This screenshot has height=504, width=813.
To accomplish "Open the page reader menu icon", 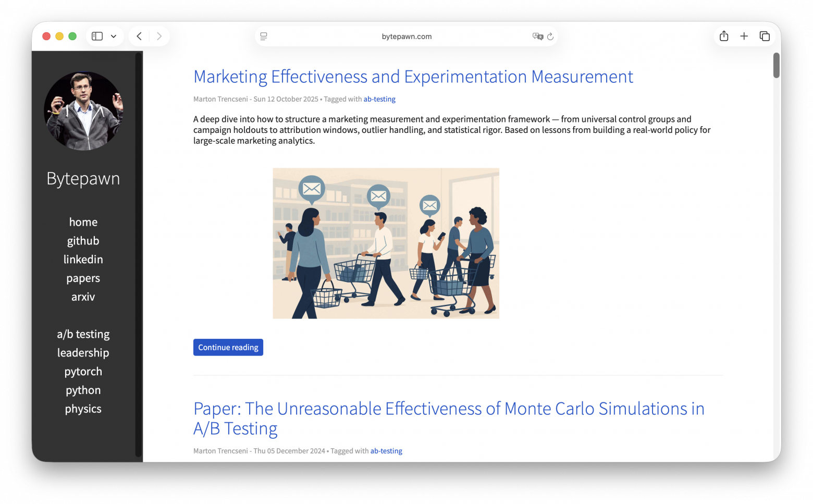I will [x=264, y=36].
